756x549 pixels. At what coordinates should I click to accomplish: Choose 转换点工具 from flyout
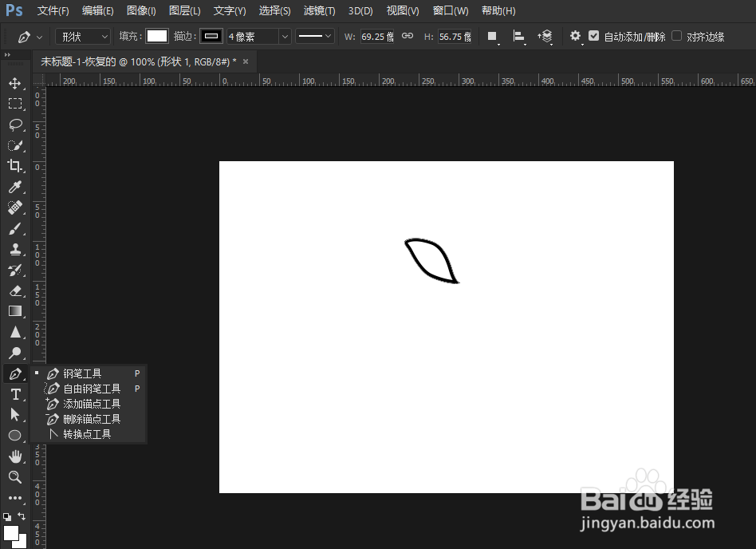tap(89, 434)
